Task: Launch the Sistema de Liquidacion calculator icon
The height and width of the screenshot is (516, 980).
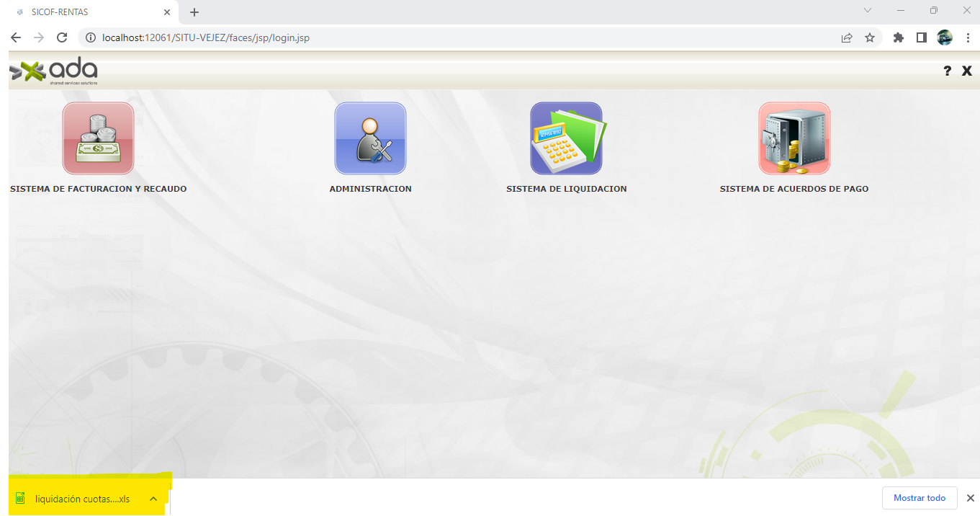Action: coord(566,138)
